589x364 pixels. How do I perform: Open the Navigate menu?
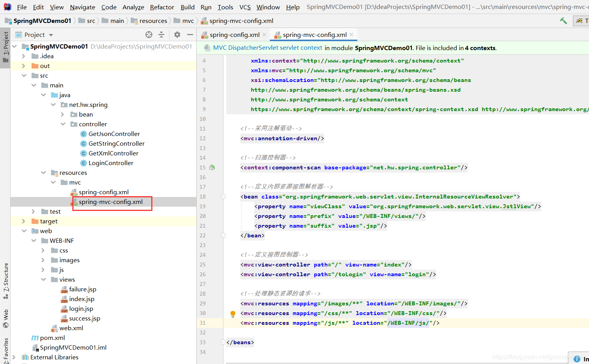[82, 7]
